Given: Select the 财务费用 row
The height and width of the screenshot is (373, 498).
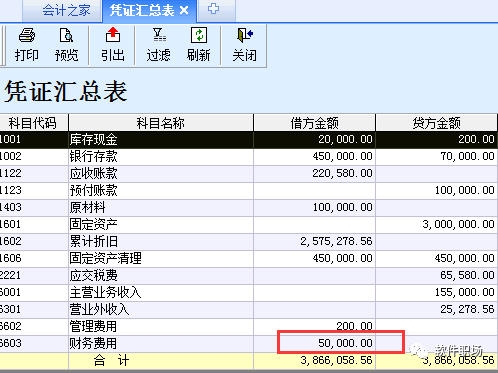Looking at the screenshot, I should point(248,343).
